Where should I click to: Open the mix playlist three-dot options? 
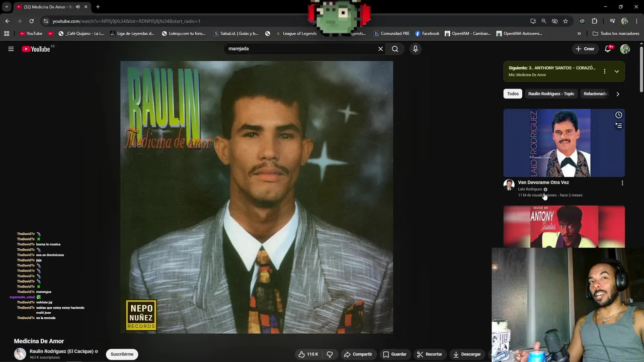click(604, 71)
